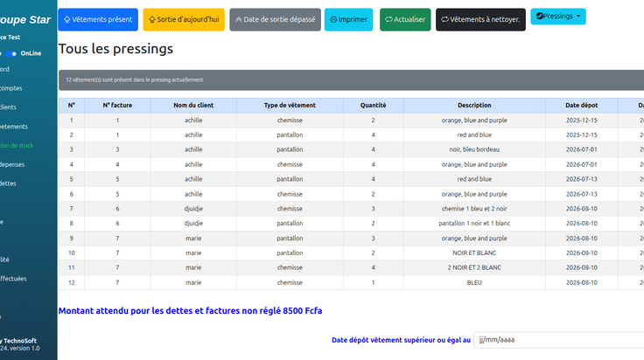The height and width of the screenshot is (360, 644).
Task: Click the N° facture column header
Action: click(x=117, y=106)
